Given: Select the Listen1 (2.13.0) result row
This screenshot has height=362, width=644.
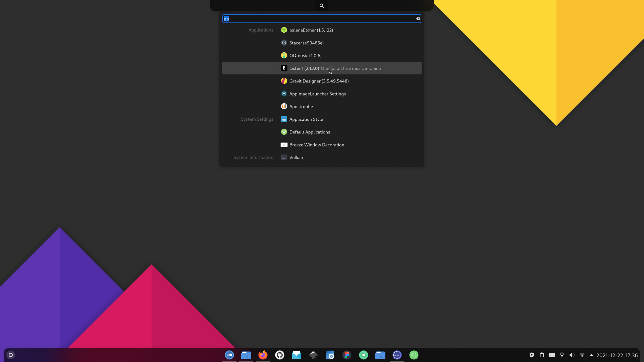Looking at the screenshot, I should (322, 68).
